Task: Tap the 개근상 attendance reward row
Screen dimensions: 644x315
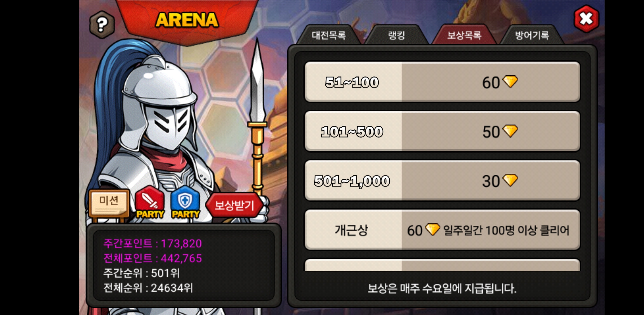Action: point(442,230)
